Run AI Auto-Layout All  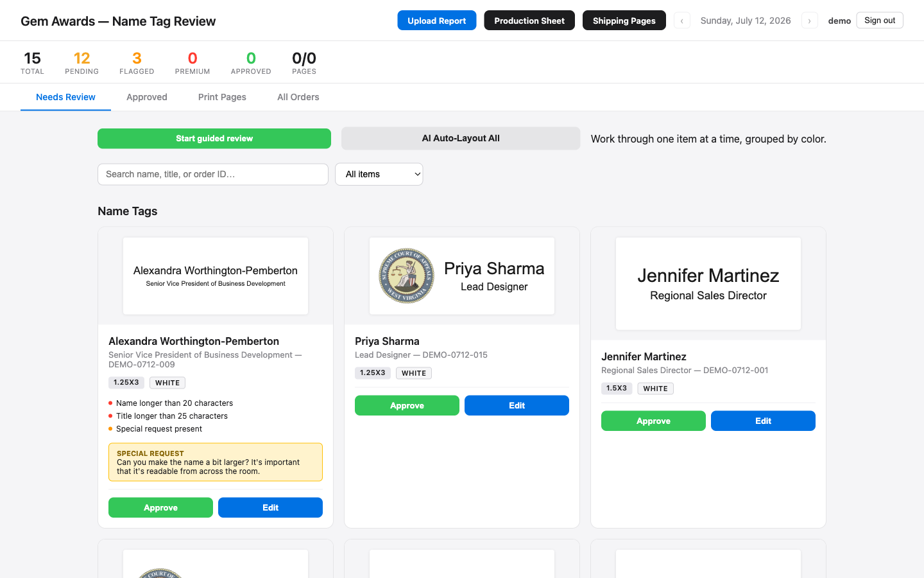tap(461, 139)
